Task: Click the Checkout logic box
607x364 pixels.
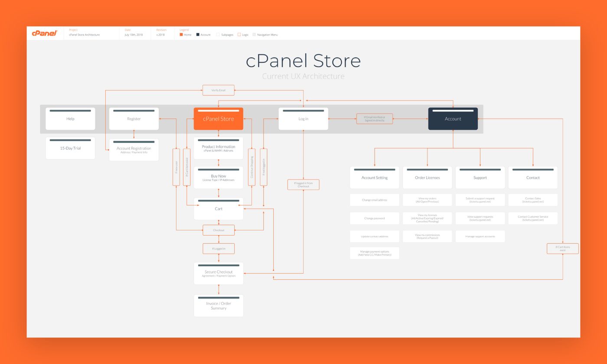Action: (x=219, y=230)
